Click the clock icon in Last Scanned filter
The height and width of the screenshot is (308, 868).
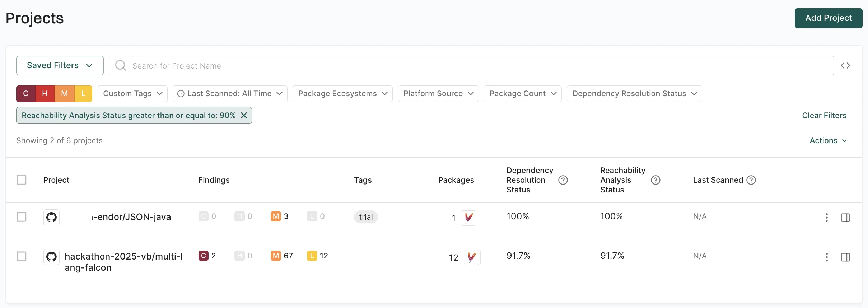tap(181, 94)
